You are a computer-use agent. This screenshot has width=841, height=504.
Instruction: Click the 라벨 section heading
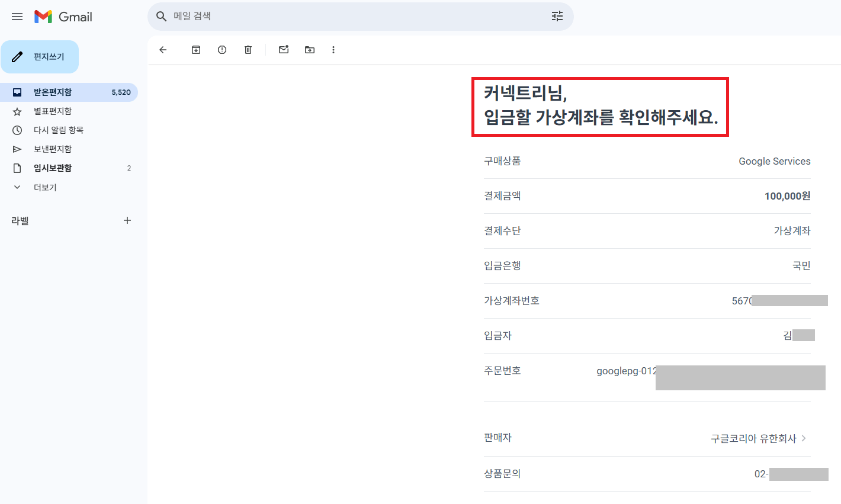click(x=20, y=221)
